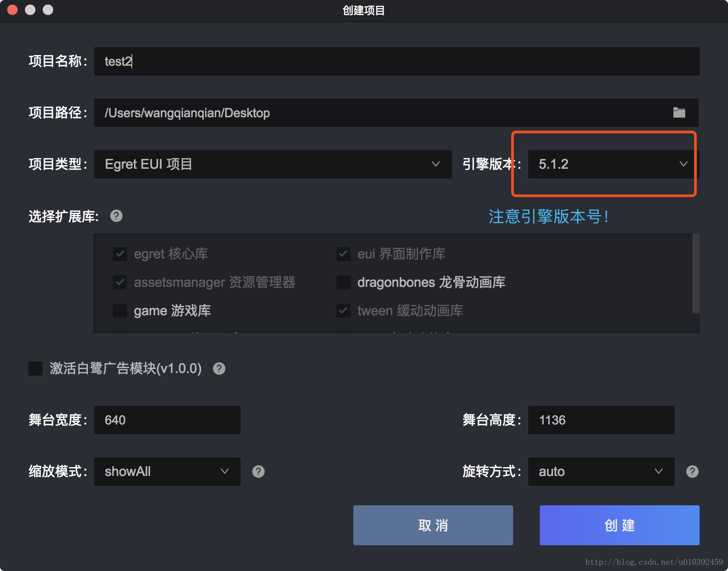Viewport: 728px width, 571px height.
Task: Enable the dragonbones 龙骨动画库 checkbox
Action: (x=344, y=282)
